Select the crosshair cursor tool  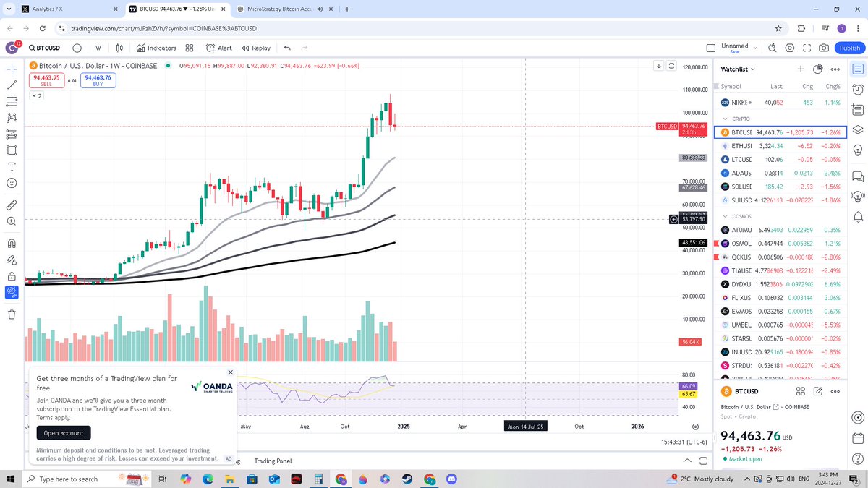pyautogui.click(x=12, y=69)
